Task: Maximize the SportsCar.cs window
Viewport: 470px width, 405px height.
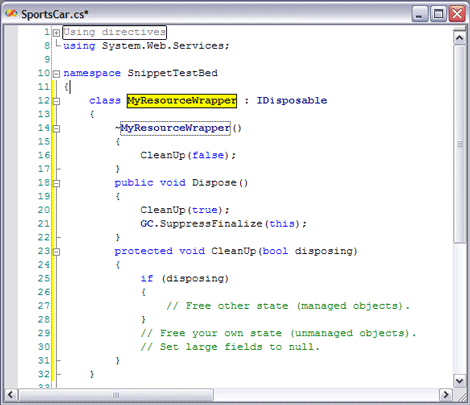Action: tap(438, 14)
